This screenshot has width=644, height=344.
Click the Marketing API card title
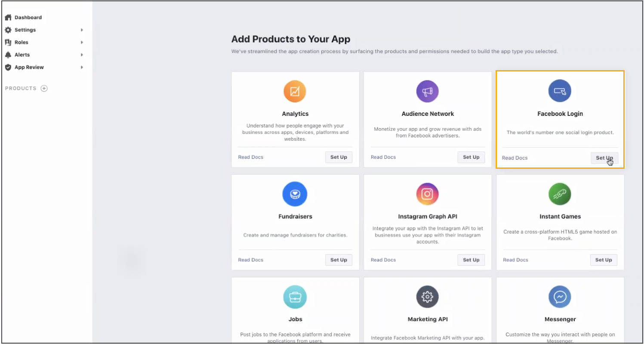(428, 319)
